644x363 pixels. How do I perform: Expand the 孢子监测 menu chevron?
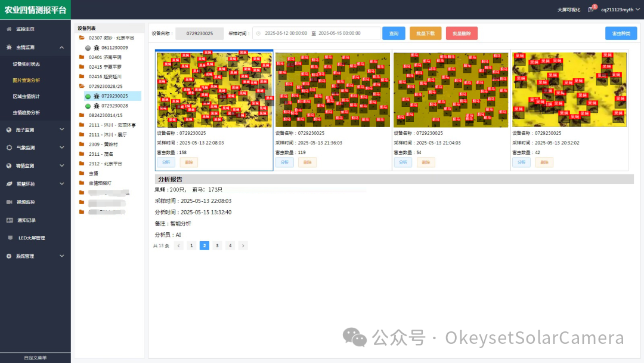coord(61,130)
